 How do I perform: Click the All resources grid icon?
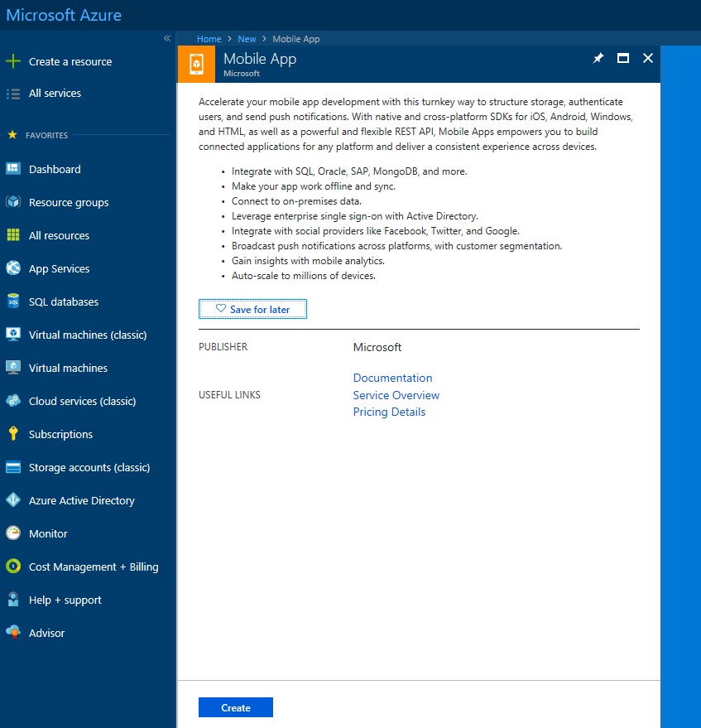(x=13, y=235)
